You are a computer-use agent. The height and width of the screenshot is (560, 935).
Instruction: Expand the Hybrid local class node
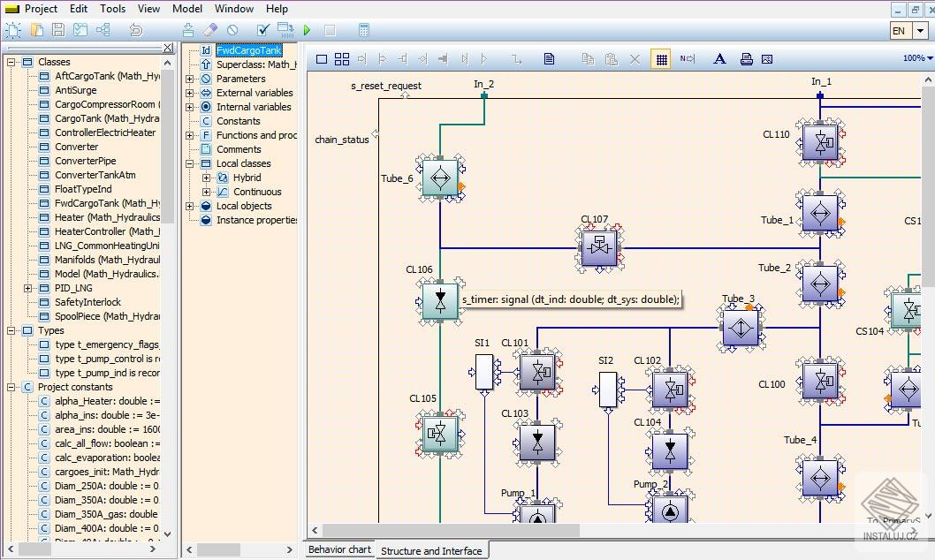(206, 178)
